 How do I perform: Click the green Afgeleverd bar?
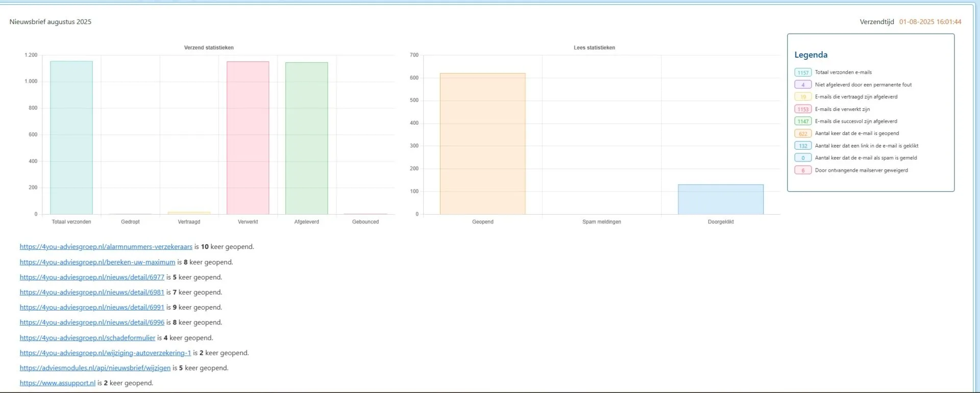point(306,138)
